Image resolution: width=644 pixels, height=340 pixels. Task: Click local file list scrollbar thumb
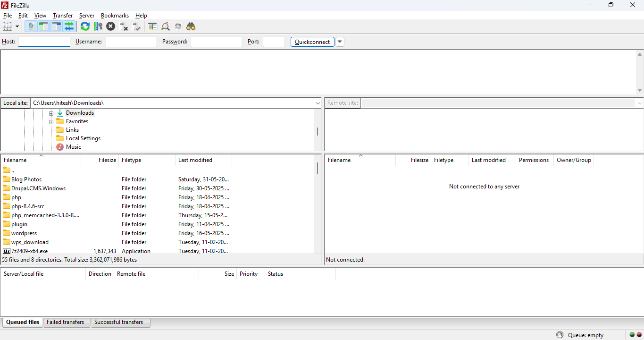[x=318, y=169]
